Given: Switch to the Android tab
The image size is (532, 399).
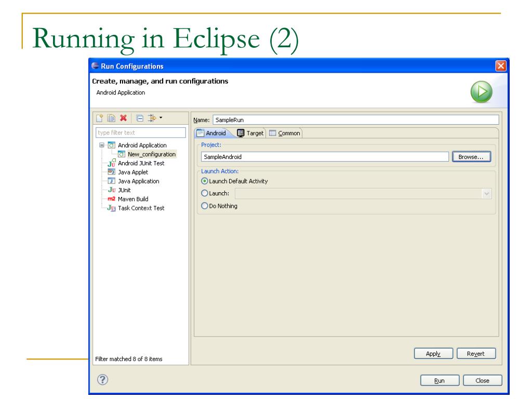Looking at the screenshot, I should 212,133.
